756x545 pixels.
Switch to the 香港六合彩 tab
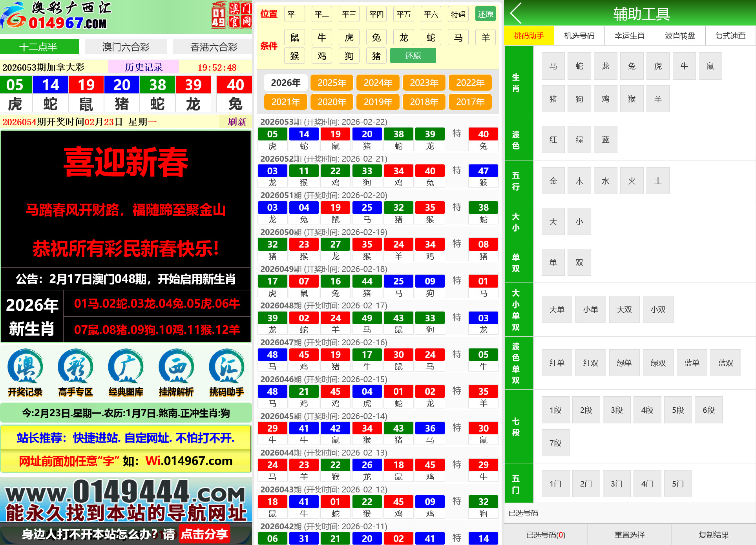coord(214,46)
